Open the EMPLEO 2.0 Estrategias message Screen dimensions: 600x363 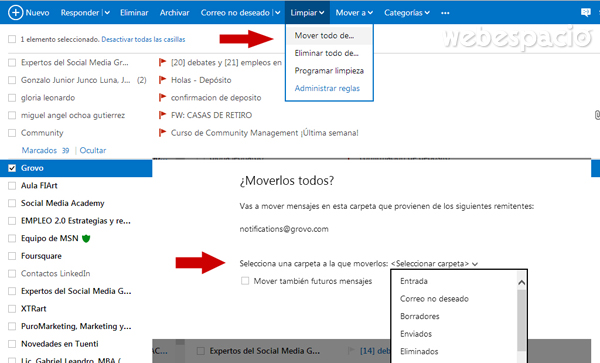click(x=76, y=221)
